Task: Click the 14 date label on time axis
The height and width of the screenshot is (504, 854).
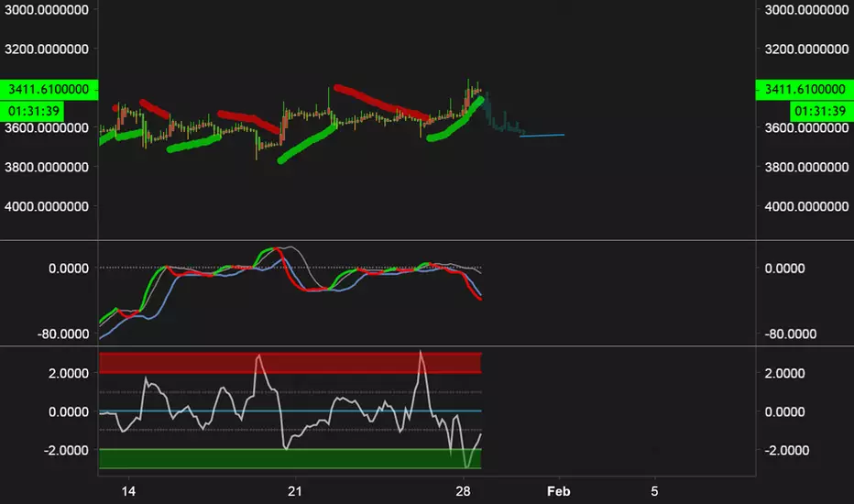Action: coord(128,491)
